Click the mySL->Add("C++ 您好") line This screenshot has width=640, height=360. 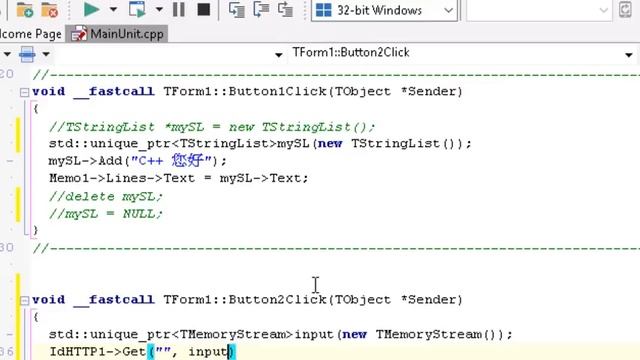click(x=138, y=160)
